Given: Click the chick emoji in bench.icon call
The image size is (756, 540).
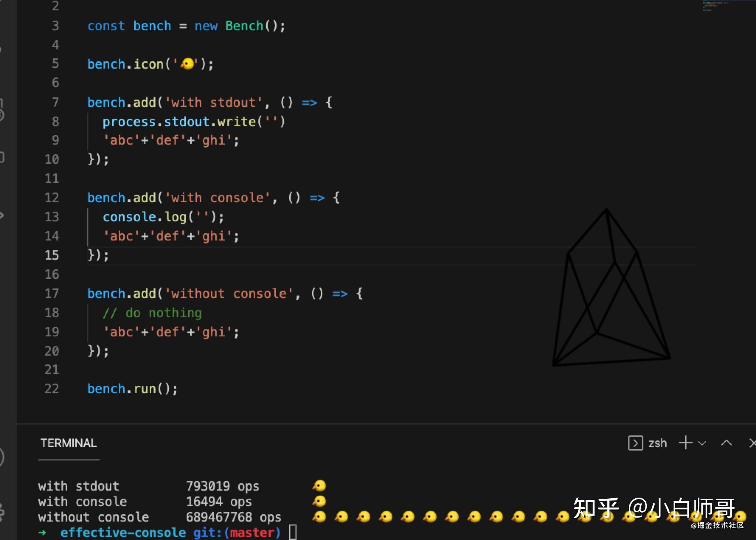Looking at the screenshot, I should click(187, 64).
